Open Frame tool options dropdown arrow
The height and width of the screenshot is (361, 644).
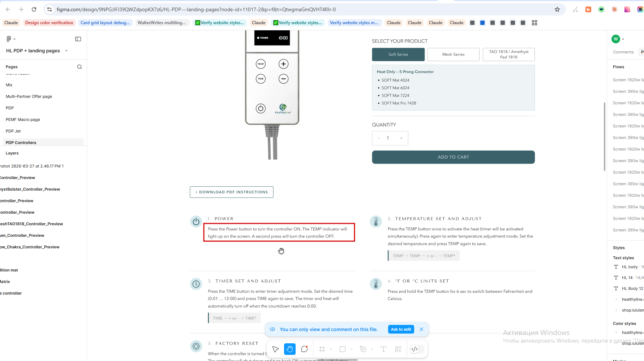coord(331,349)
